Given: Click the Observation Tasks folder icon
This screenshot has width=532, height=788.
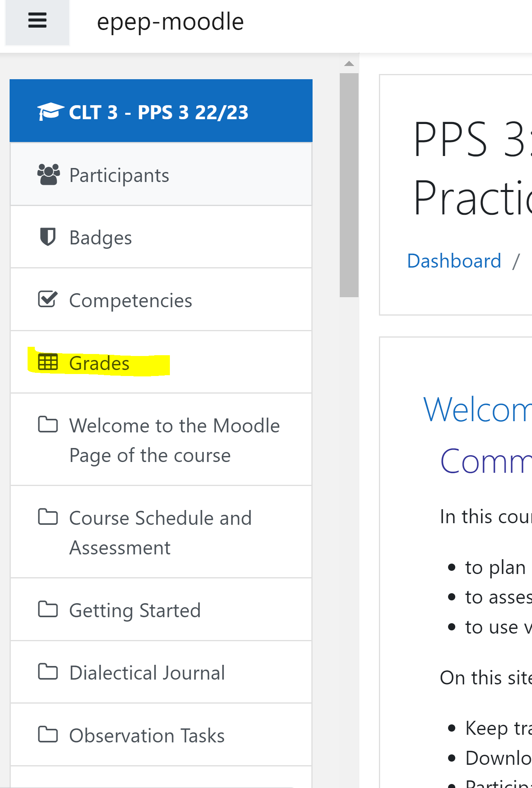Looking at the screenshot, I should (48, 735).
